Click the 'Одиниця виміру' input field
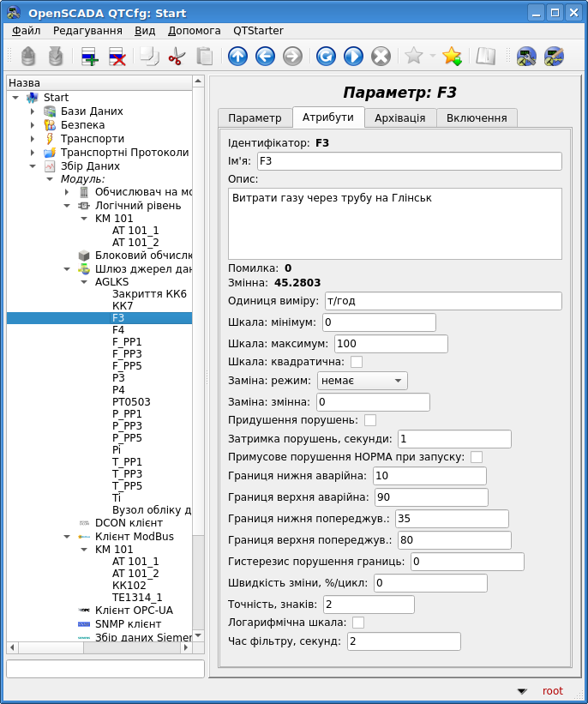The height and width of the screenshot is (704, 588). (442, 301)
